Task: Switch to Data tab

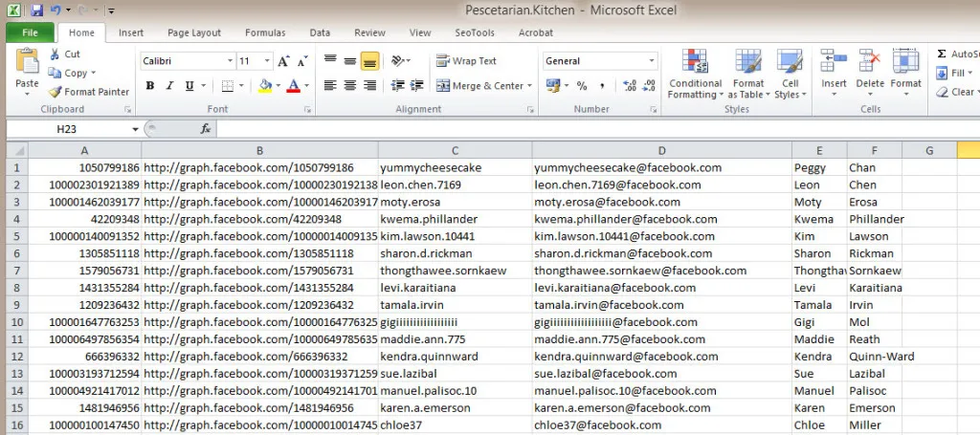Action: [320, 33]
